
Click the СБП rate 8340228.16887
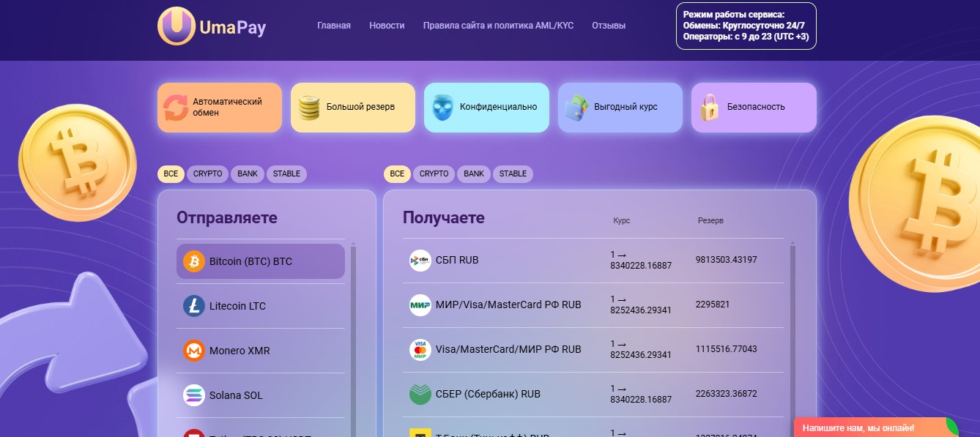coord(641,266)
